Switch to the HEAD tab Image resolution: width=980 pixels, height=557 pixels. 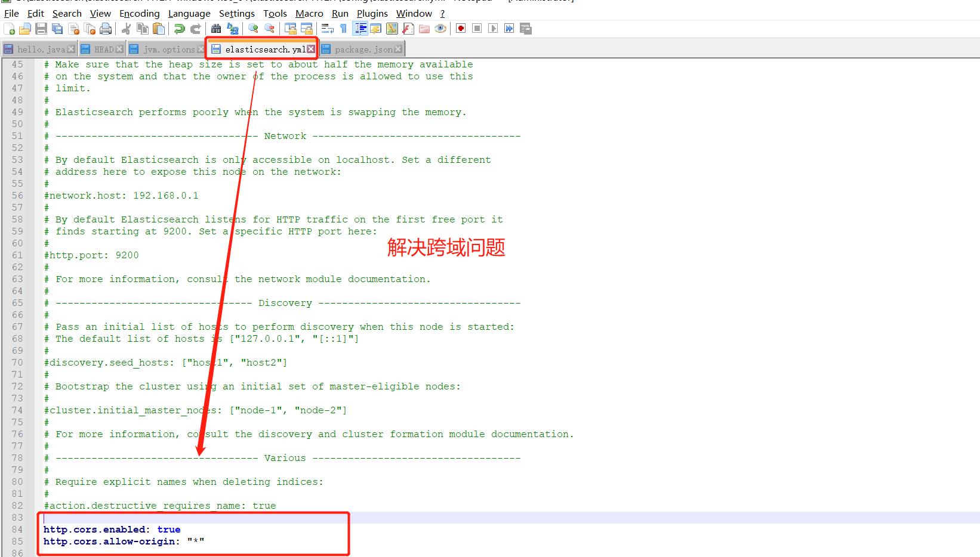(x=103, y=49)
